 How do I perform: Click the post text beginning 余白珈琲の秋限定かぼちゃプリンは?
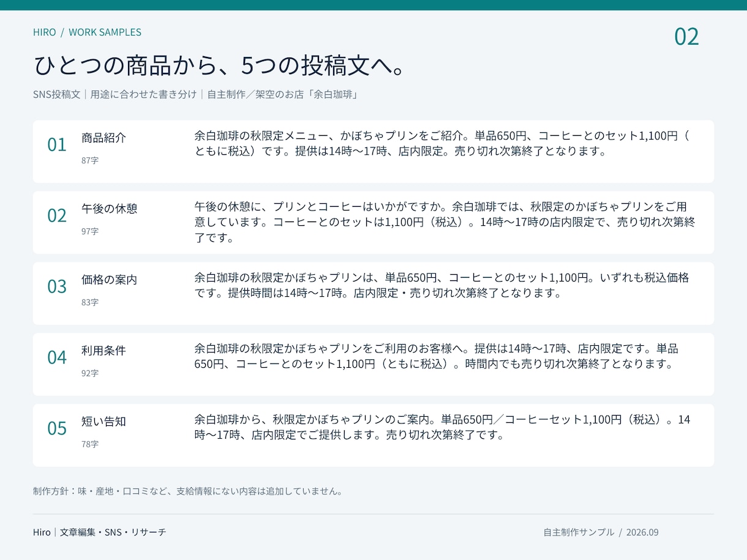click(x=441, y=285)
